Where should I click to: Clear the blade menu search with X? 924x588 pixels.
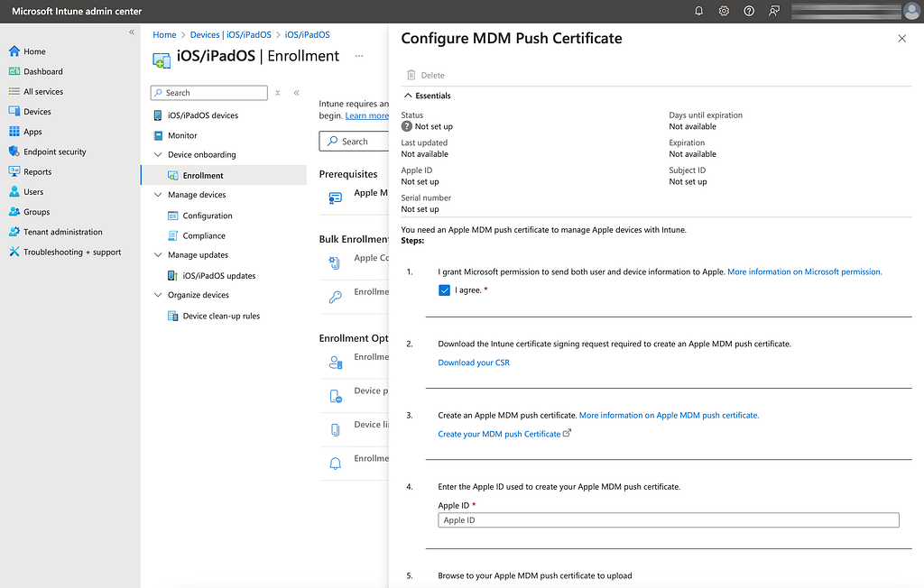278,93
